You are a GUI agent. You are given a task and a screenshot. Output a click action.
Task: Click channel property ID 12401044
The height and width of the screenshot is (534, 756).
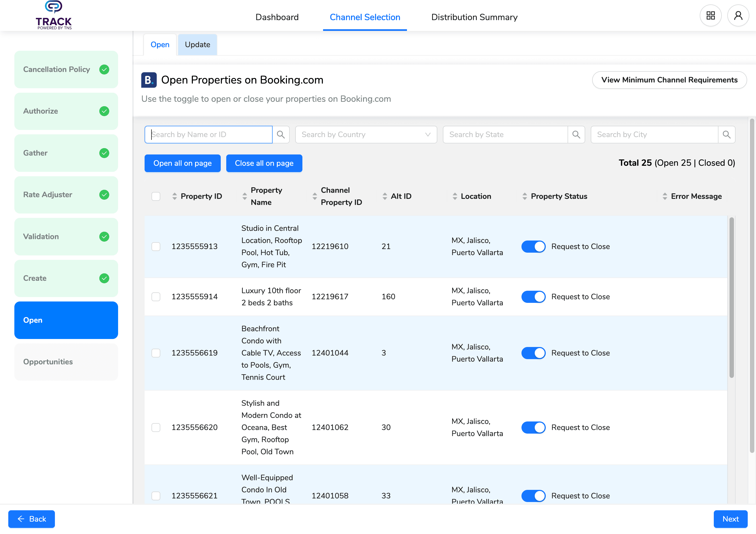pyautogui.click(x=330, y=353)
